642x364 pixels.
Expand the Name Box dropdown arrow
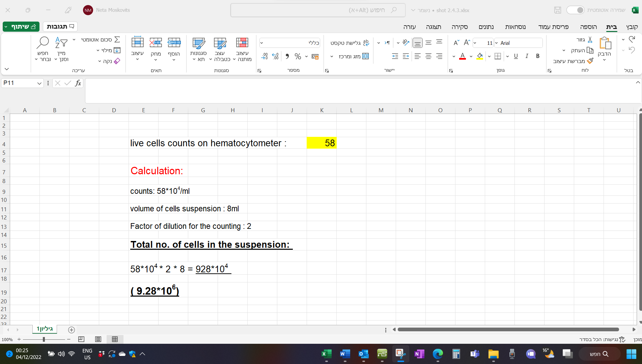[x=39, y=83]
